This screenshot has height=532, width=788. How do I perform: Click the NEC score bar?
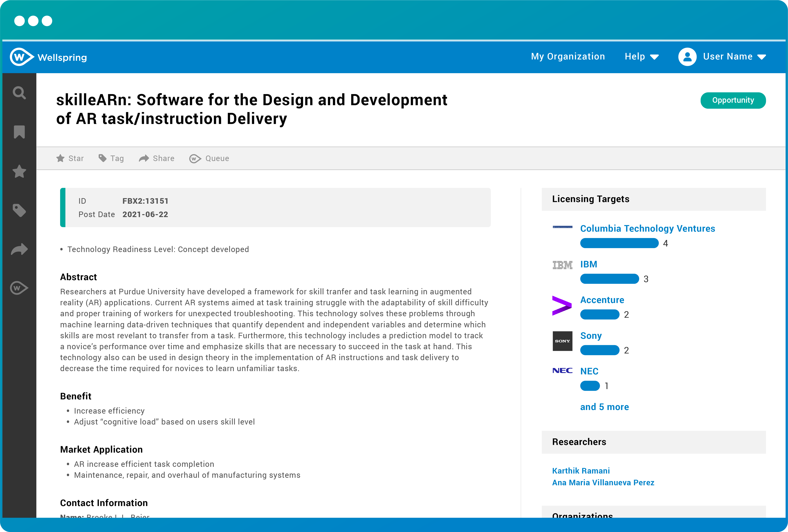coord(590,385)
